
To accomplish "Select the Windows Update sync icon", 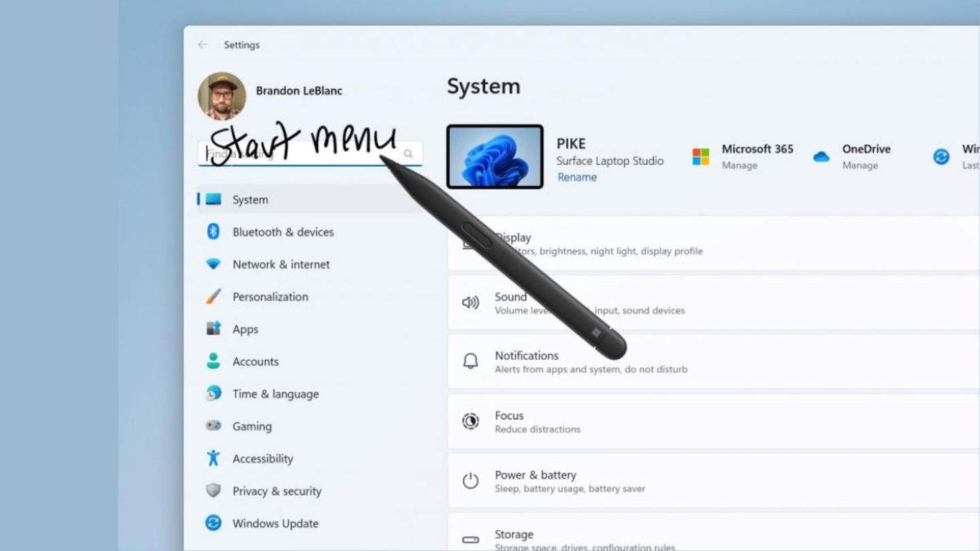I will (214, 523).
